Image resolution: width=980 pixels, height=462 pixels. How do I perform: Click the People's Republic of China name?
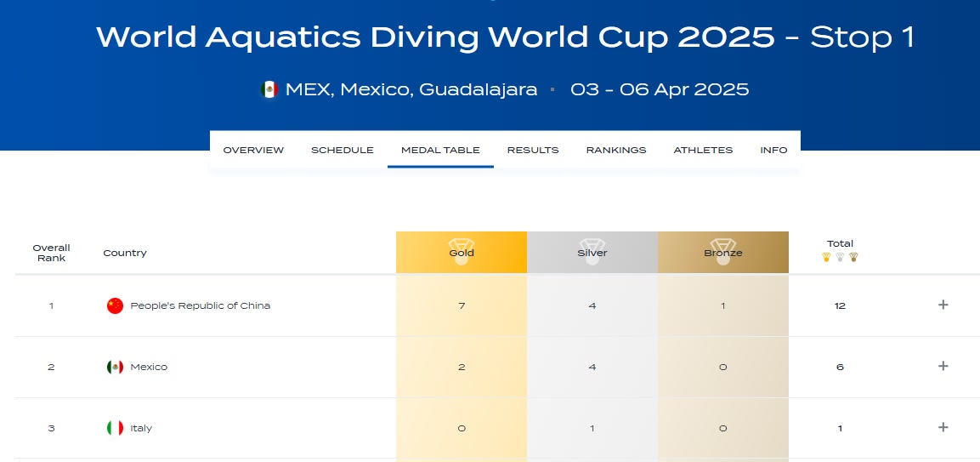tap(200, 305)
